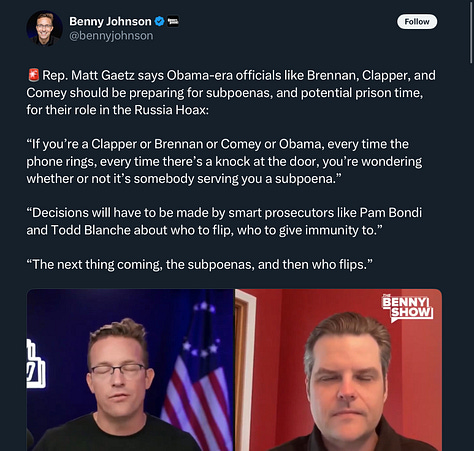Click the American flag in the video
474x451 pixels.
pos(197,383)
